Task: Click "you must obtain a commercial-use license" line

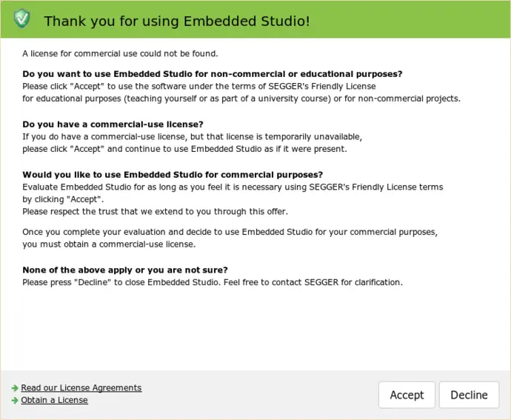Action: pos(109,244)
